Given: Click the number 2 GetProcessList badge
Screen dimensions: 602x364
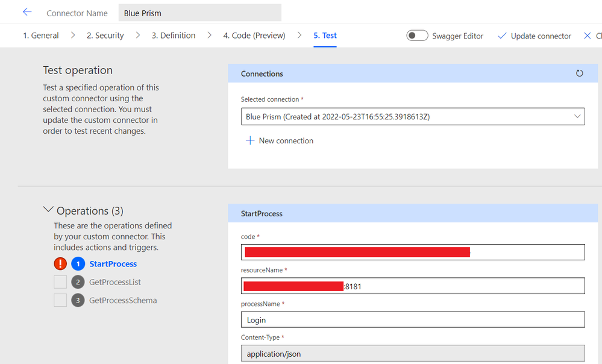Looking at the screenshot, I should coord(78,282).
